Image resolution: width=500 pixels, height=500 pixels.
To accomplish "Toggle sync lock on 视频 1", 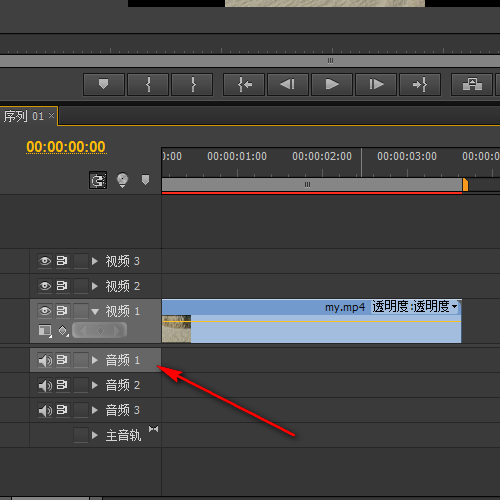I will [x=62, y=311].
